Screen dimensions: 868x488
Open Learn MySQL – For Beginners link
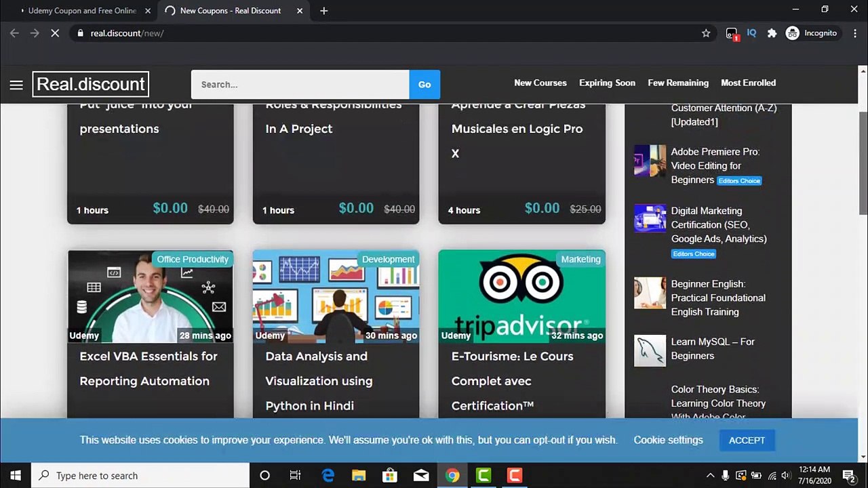713,348
